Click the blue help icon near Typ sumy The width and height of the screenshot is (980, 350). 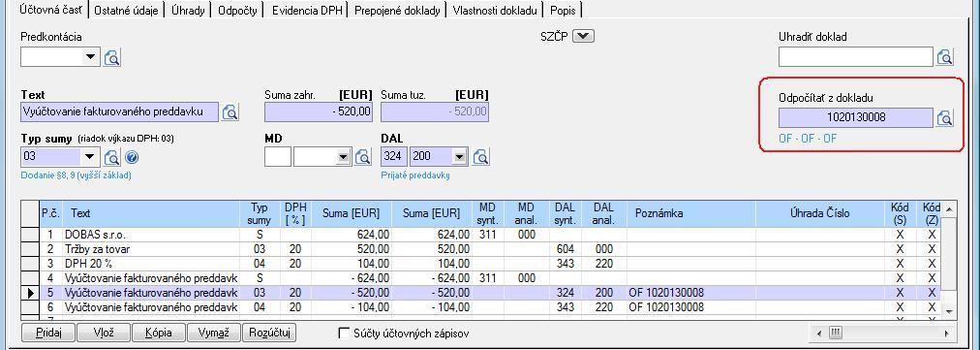[x=132, y=156]
